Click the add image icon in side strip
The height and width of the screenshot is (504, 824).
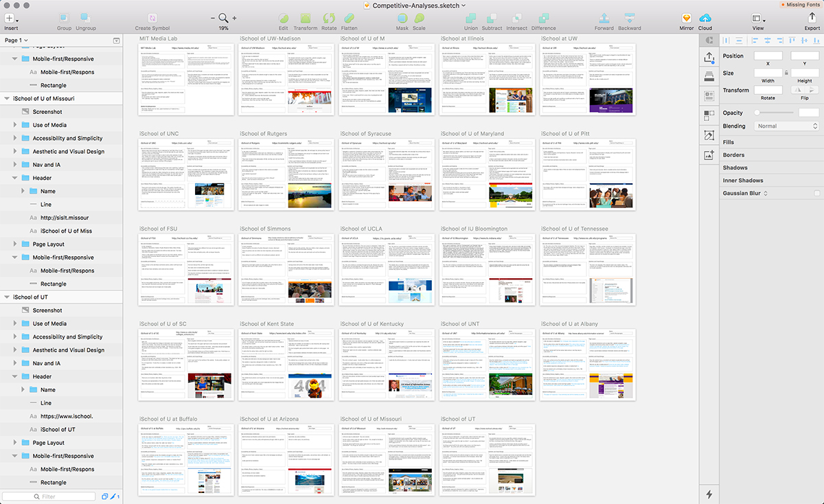click(709, 156)
